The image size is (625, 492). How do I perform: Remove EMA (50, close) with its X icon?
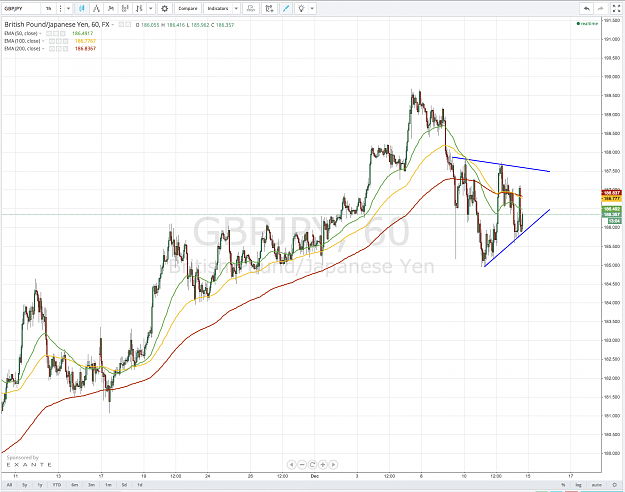63,33
